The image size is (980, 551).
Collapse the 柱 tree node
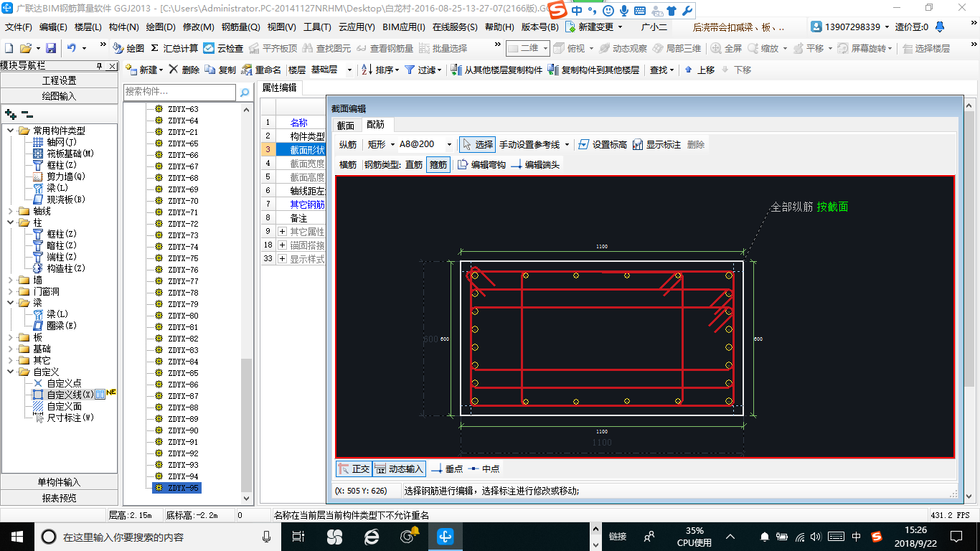coord(10,222)
